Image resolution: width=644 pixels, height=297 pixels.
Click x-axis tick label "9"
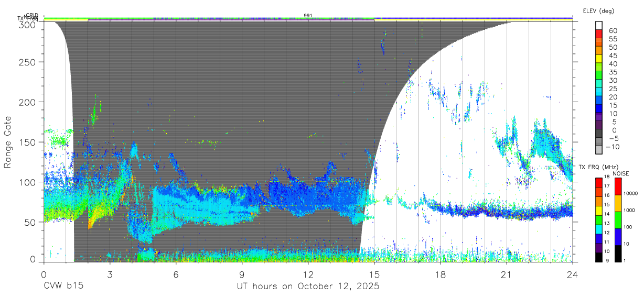click(242, 274)
